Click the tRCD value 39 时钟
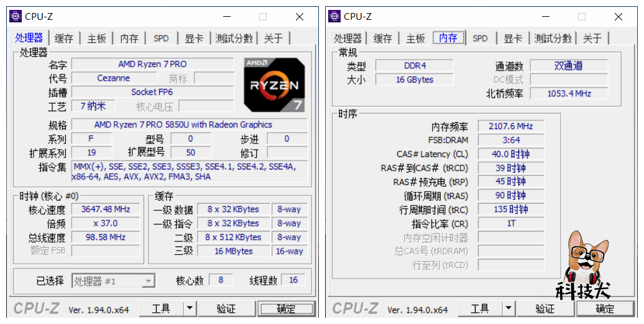644x324 pixels. pos(511,168)
